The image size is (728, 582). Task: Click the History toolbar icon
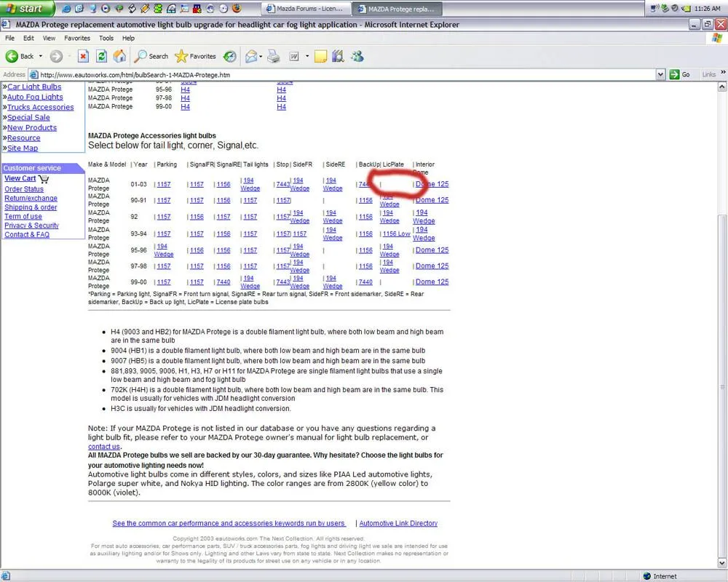click(230, 56)
